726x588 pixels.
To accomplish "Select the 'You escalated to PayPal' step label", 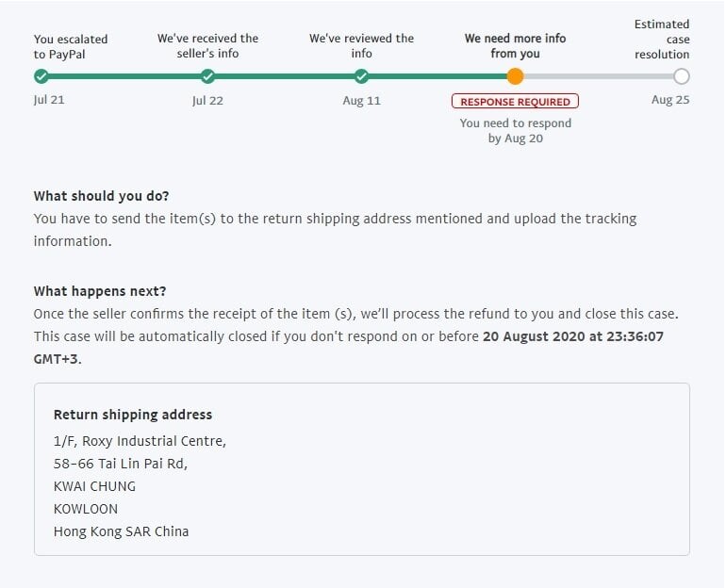I will (71, 46).
